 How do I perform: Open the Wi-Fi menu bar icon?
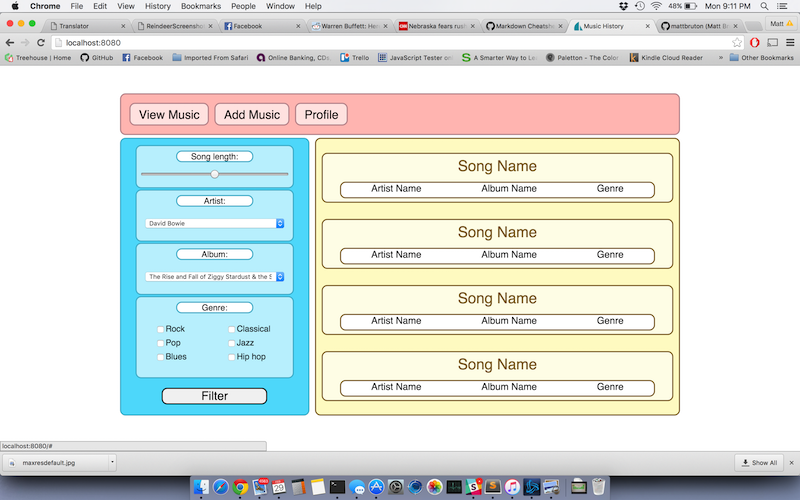point(656,6)
